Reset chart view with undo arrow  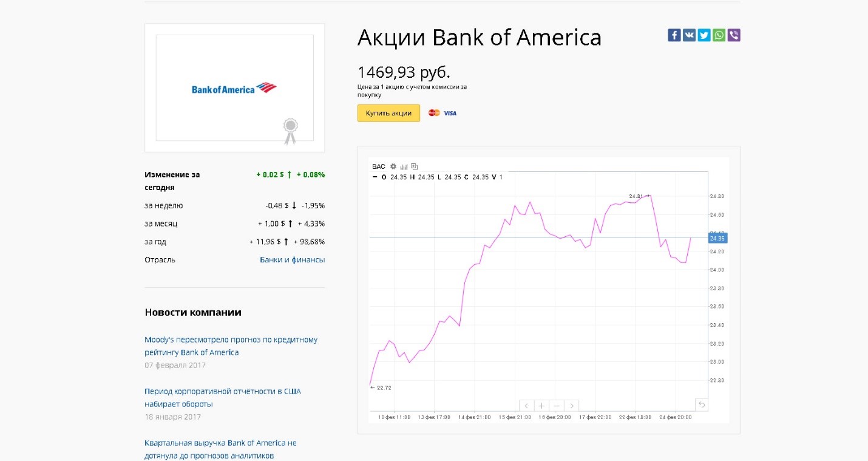pyautogui.click(x=702, y=405)
